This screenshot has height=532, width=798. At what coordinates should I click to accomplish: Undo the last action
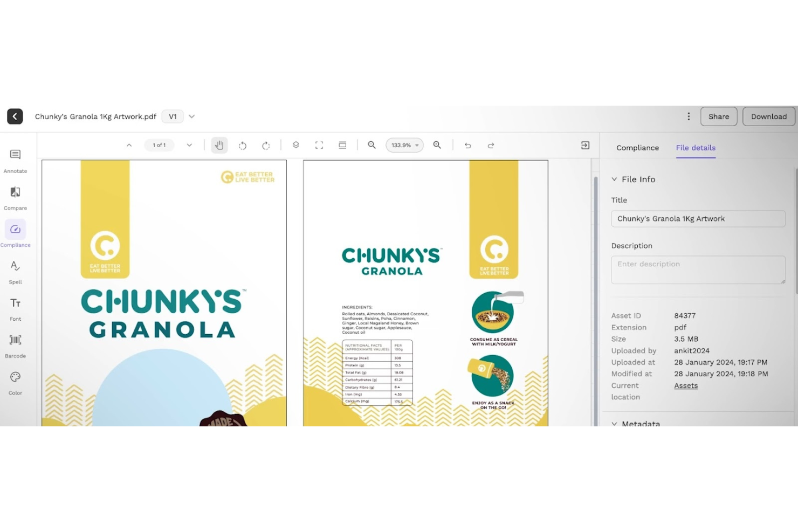pos(467,146)
